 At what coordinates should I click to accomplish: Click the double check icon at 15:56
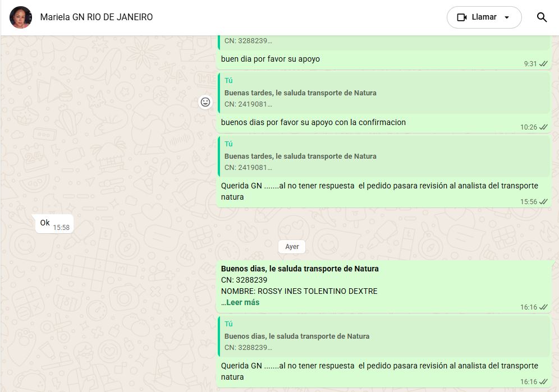[543, 202]
